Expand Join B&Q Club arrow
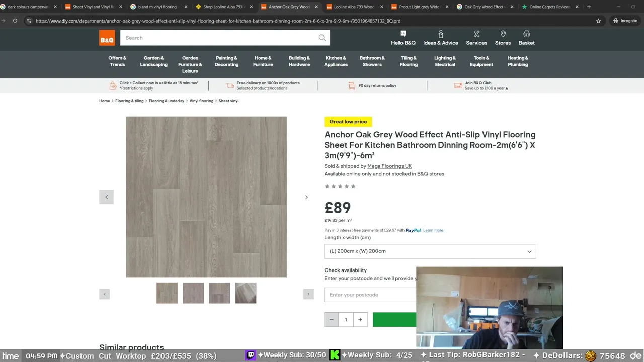The width and height of the screenshot is (644, 362). tap(507, 88)
